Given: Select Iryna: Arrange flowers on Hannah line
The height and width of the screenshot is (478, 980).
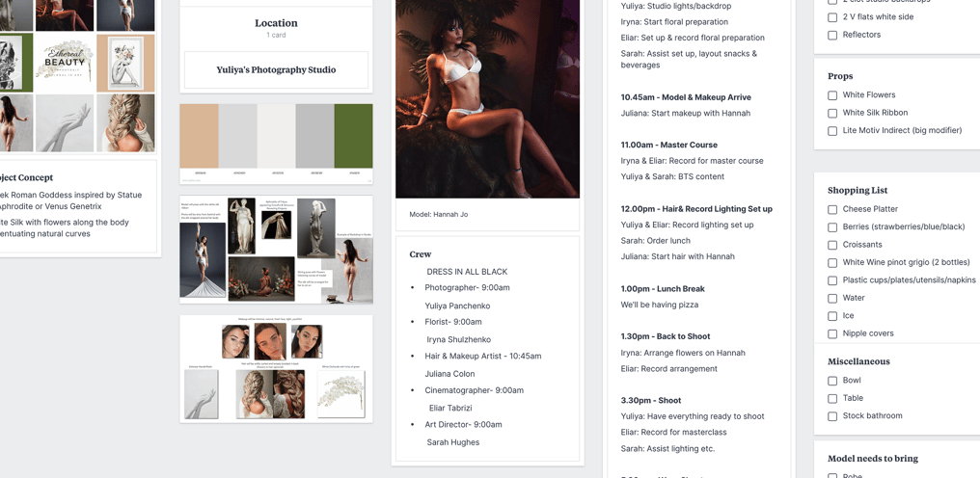Looking at the screenshot, I should coord(683,353).
